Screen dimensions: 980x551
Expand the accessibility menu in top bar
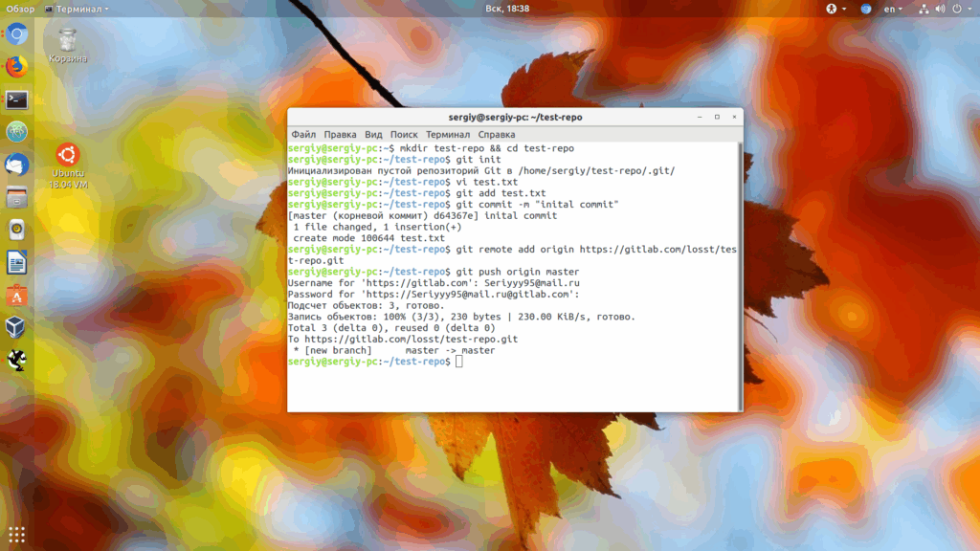point(835,9)
